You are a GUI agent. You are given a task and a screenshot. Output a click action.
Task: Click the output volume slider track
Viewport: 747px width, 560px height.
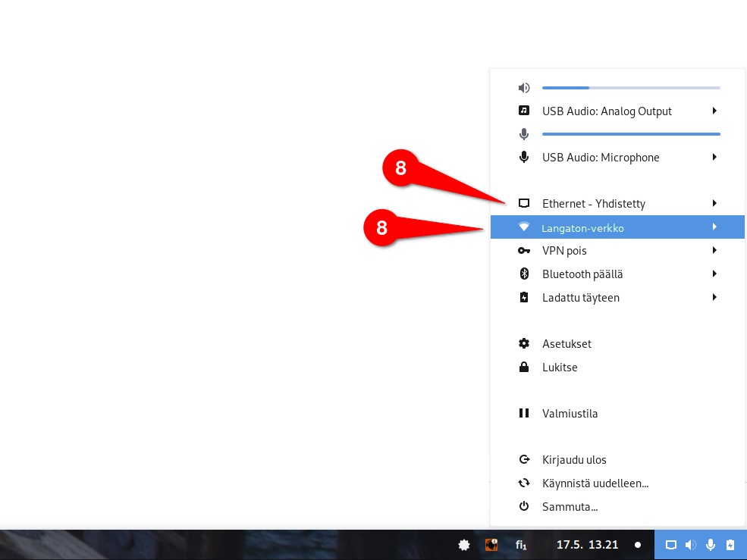click(x=631, y=88)
